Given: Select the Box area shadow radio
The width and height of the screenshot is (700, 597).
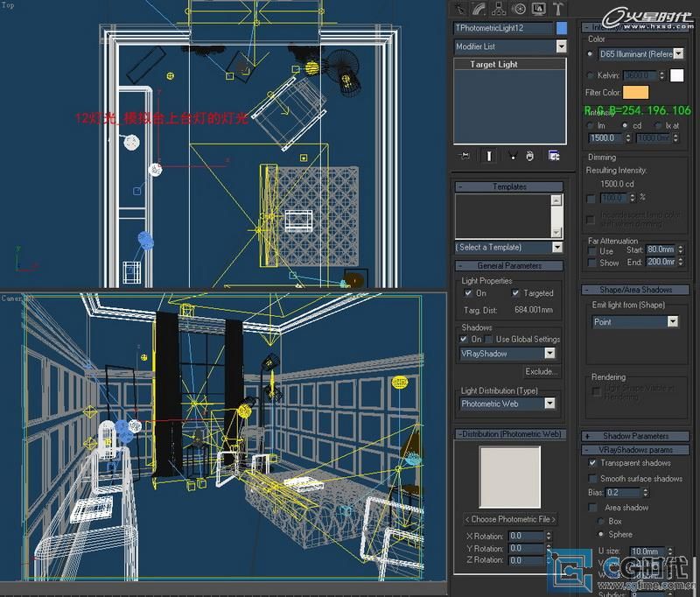Looking at the screenshot, I should (x=601, y=521).
